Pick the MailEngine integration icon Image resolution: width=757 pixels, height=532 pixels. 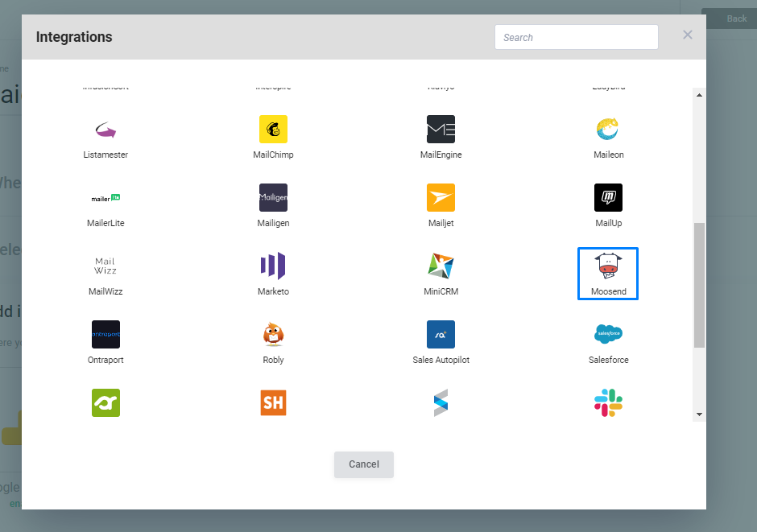coord(441,130)
